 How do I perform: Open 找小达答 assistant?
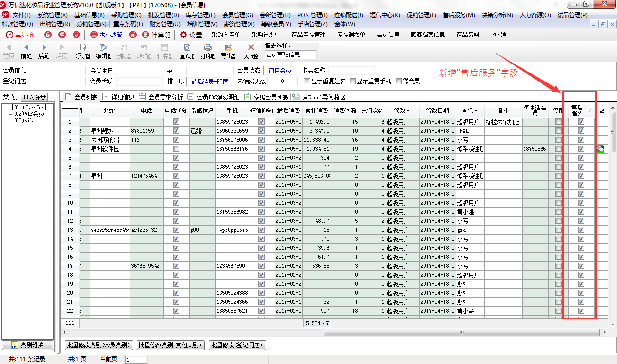click(x=106, y=35)
